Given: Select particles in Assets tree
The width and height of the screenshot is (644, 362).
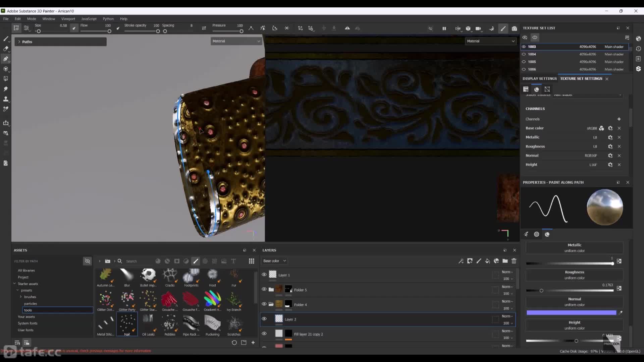Looking at the screenshot, I should [x=31, y=304].
